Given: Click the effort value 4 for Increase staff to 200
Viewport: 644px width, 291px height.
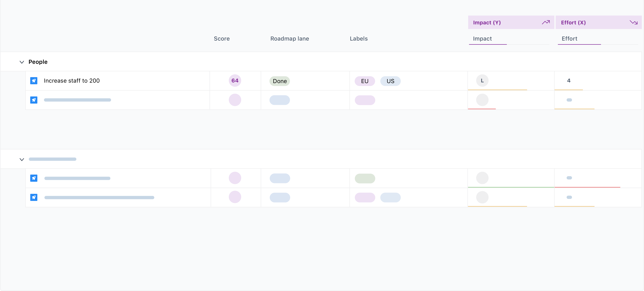Looking at the screenshot, I should (569, 81).
